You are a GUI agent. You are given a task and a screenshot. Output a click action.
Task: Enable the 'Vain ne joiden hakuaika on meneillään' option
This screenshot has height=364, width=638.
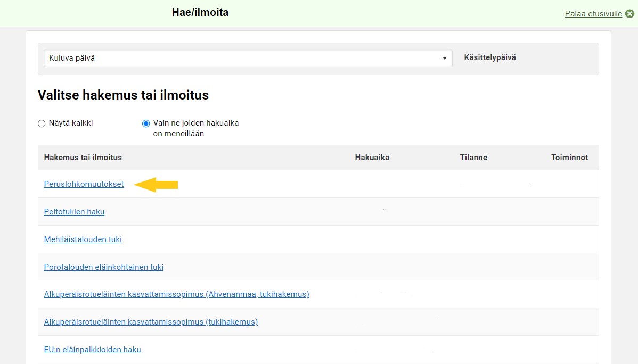click(x=145, y=123)
